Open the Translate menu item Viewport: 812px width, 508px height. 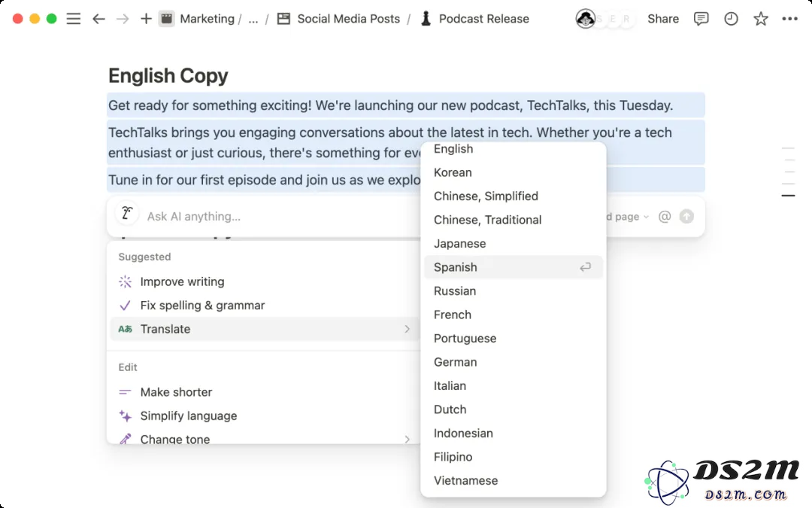pyautogui.click(x=265, y=329)
